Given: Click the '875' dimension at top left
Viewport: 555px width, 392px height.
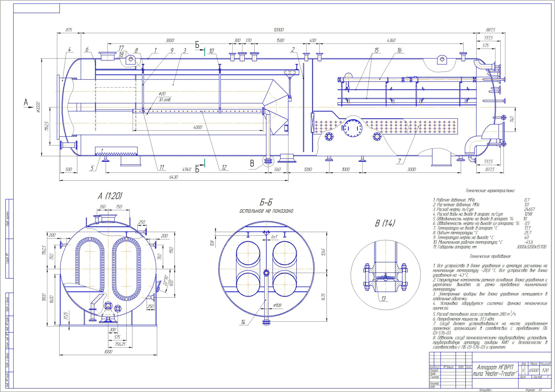Looking at the screenshot, I should tap(69, 30).
